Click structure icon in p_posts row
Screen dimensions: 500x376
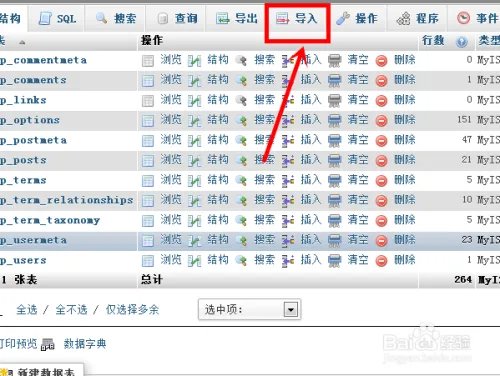tap(194, 161)
